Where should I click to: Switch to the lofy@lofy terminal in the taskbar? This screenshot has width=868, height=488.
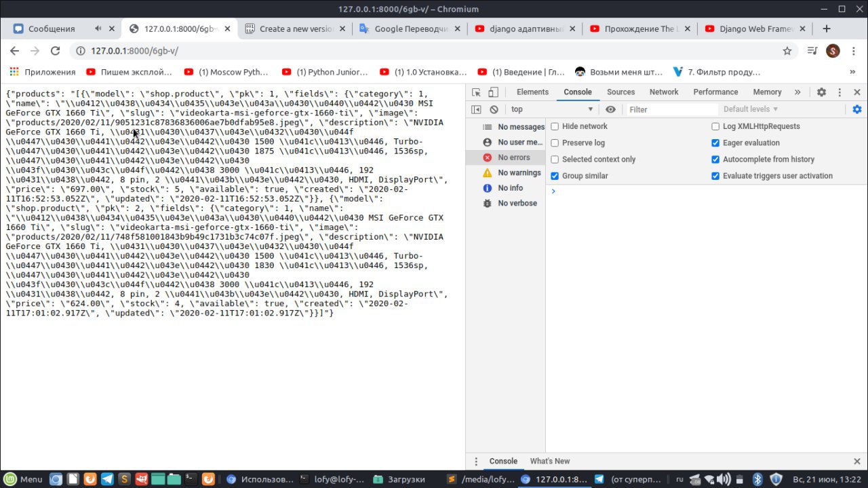pos(332,479)
